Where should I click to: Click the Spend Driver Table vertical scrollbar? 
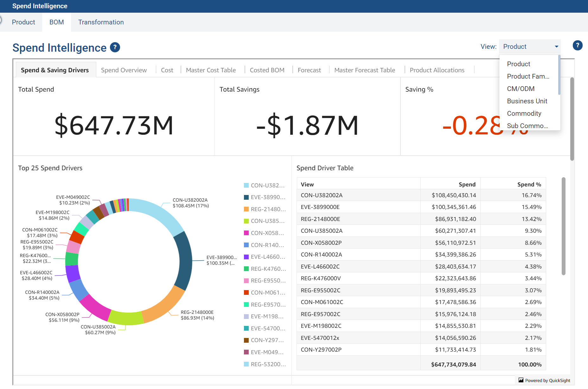[563, 226]
